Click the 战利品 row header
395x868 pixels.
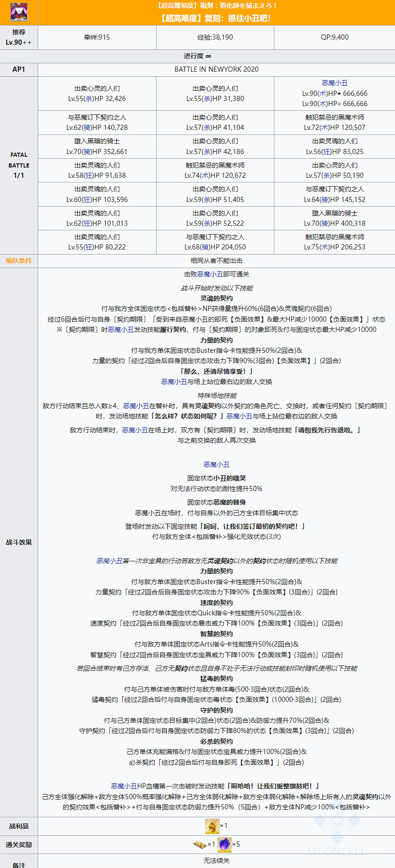point(19,826)
